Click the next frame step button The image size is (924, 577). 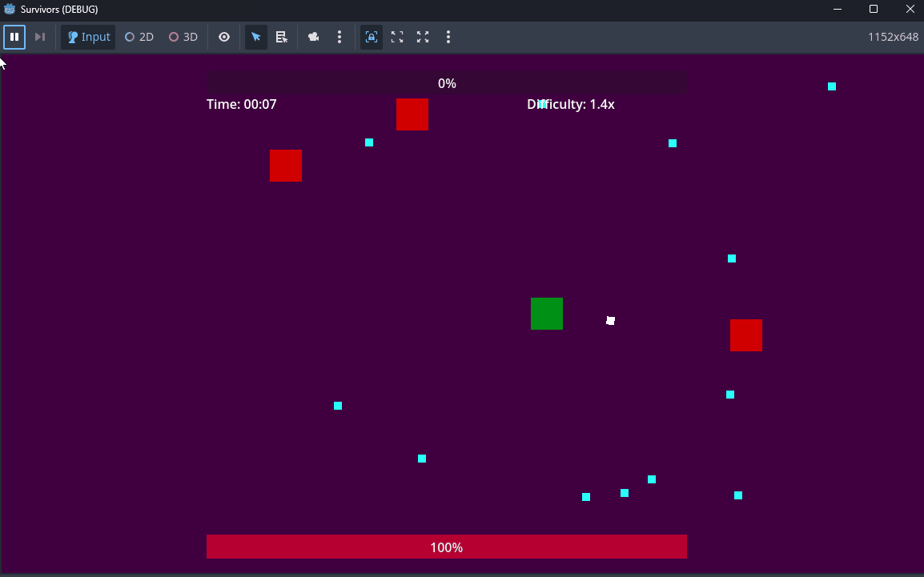pyautogui.click(x=40, y=37)
